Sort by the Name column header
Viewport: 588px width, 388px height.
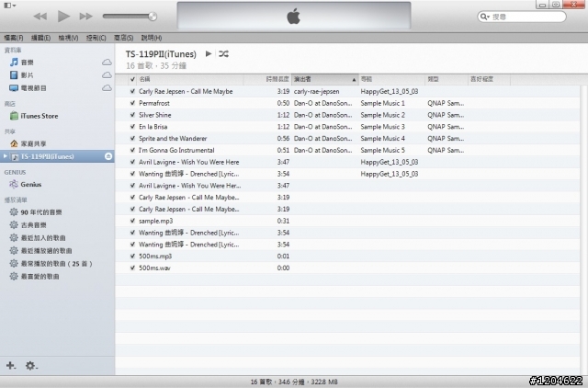[190, 79]
